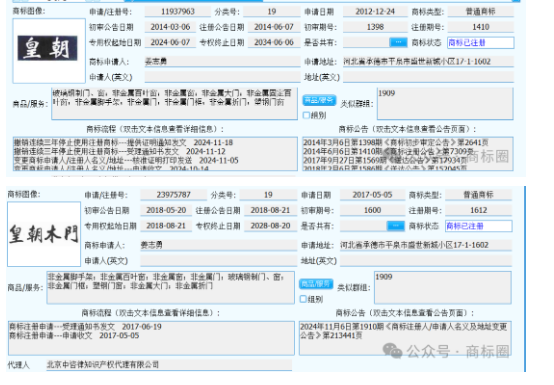Click the 类似群组 box showing 1909 in record 23975787
The image size is (554, 385).
[443, 288]
